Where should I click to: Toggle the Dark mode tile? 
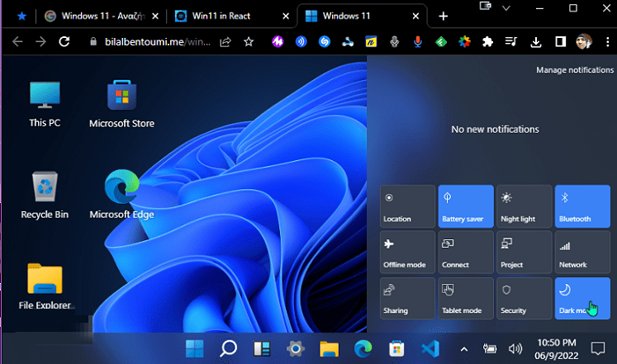pos(582,298)
